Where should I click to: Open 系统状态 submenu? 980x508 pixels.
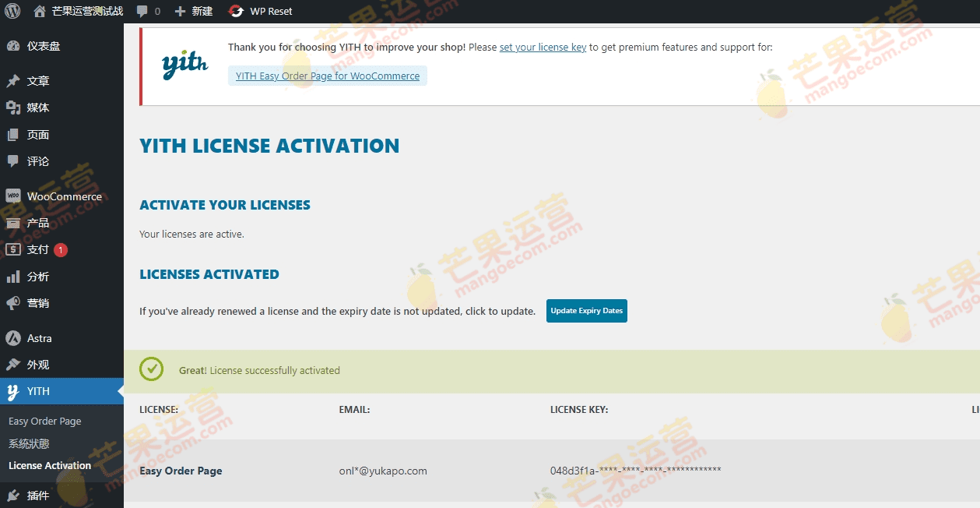click(x=29, y=443)
